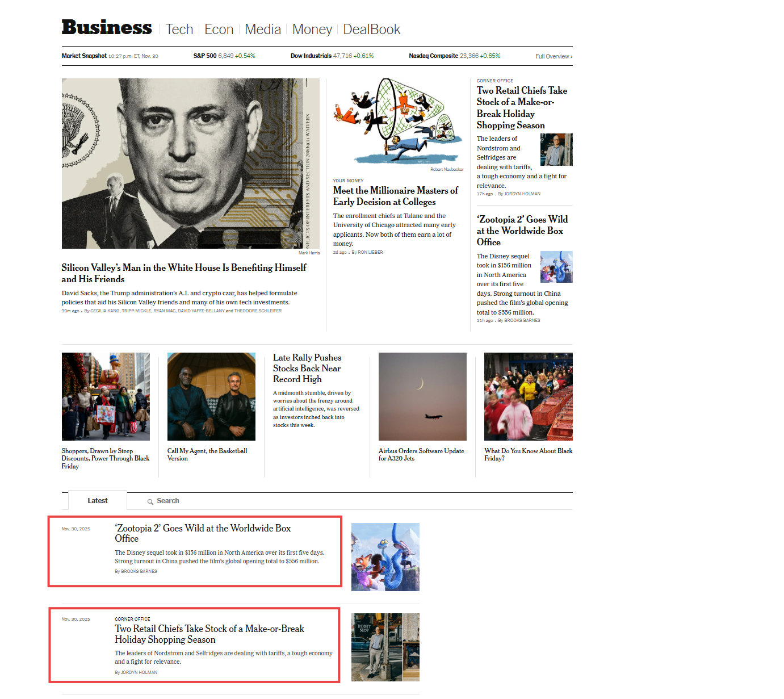Click the Zootopia 2 thumbnail in Latest feed
784x699 pixels.
pyautogui.click(x=385, y=556)
